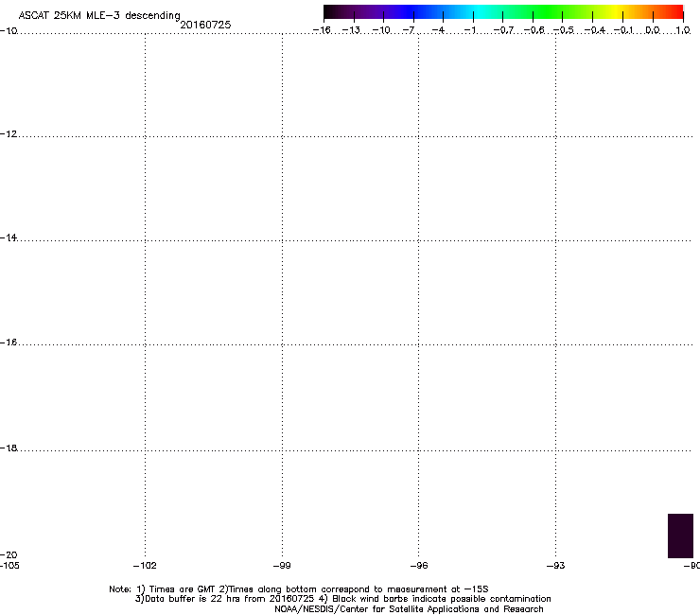Click the -1 colorbar label
Image resolution: width=700 pixels, height=615 pixels.
pos(469,30)
